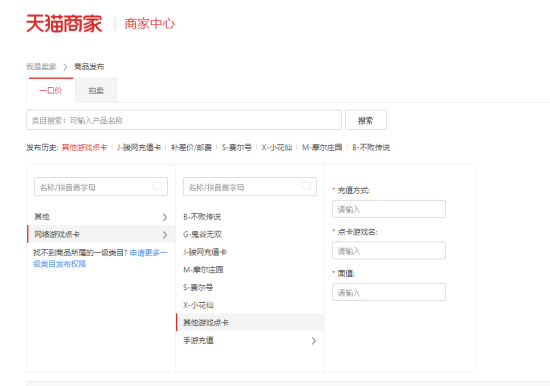Focus the 类目搜索 product name field
The image size is (550, 386).
(x=184, y=120)
